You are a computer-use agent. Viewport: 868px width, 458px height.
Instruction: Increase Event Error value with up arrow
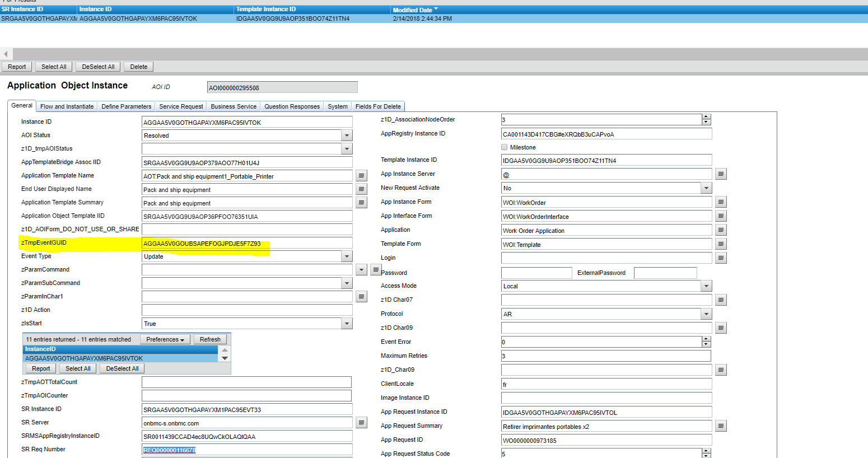[x=706, y=339]
